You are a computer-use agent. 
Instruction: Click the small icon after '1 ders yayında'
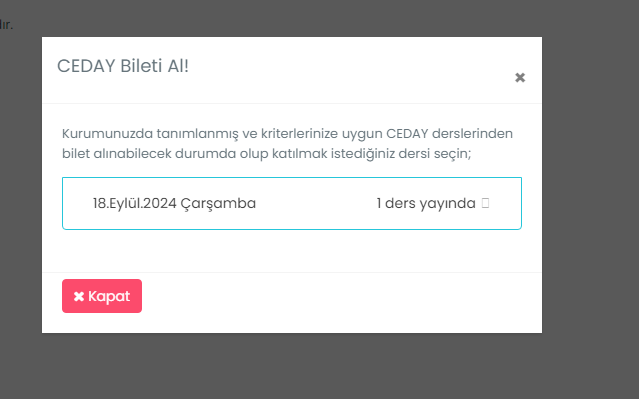[485, 203]
